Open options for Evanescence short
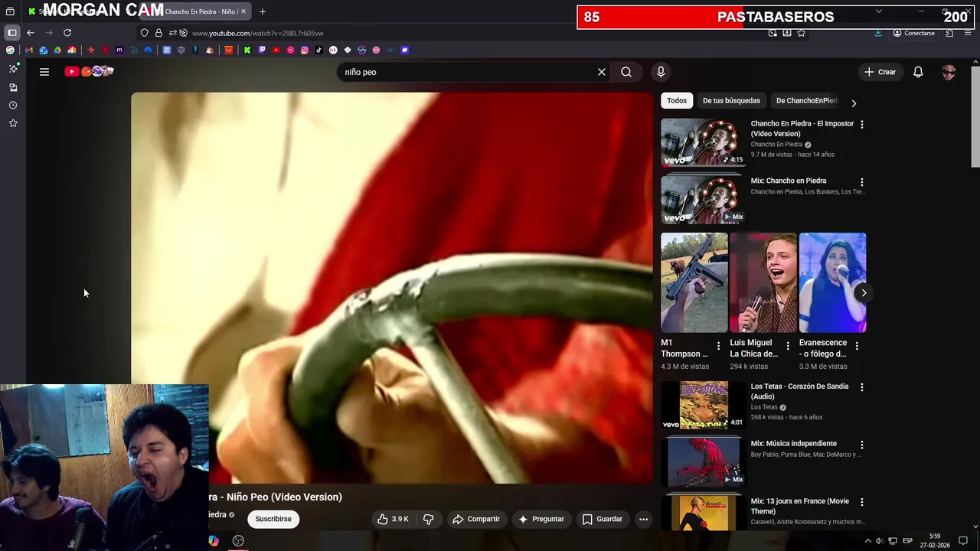980x551 pixels. click(x=856, y=346)
